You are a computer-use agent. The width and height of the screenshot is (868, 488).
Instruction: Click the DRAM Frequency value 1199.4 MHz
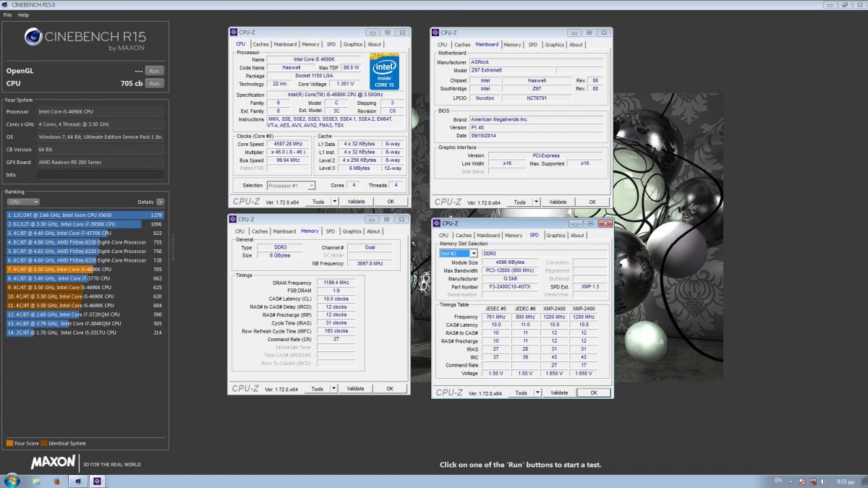coord(335,283)
